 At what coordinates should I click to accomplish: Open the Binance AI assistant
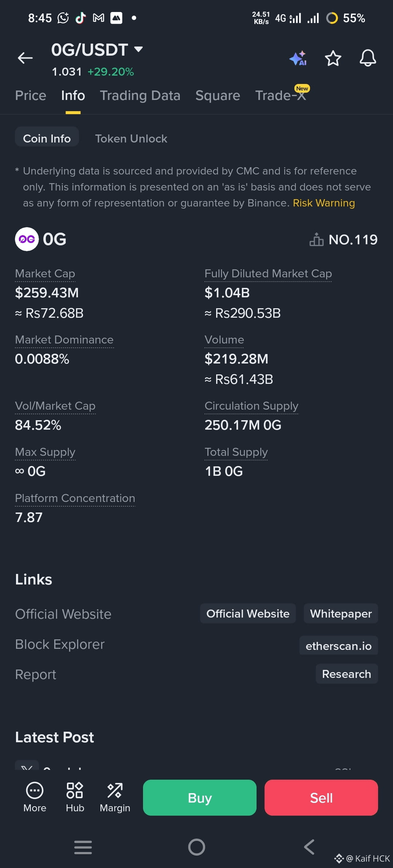(x=298, y=58)
